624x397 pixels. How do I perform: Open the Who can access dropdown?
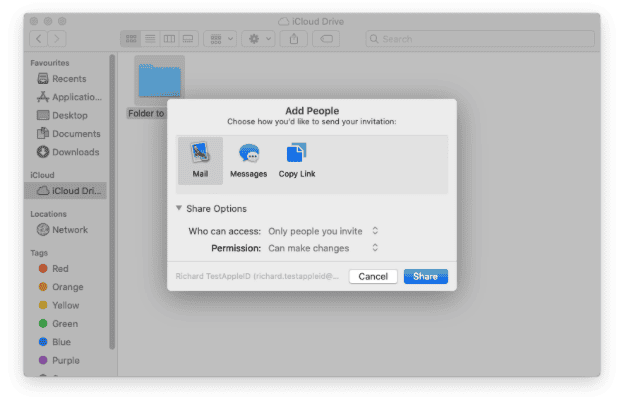click(x=323, y=231)
